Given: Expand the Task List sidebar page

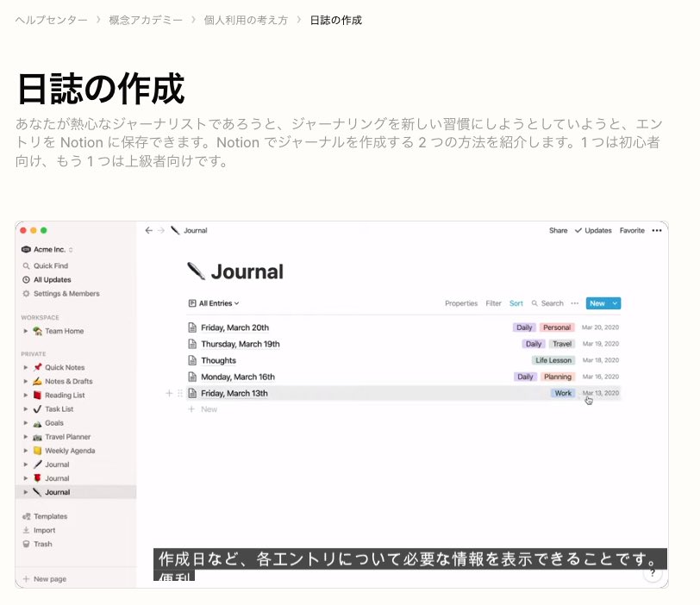Looking at the screenshot, I should tap(26, 409).
